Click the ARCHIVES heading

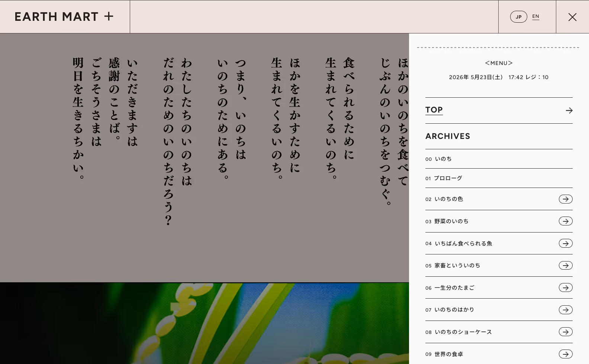pyautogui.click(x=448, y=136)
